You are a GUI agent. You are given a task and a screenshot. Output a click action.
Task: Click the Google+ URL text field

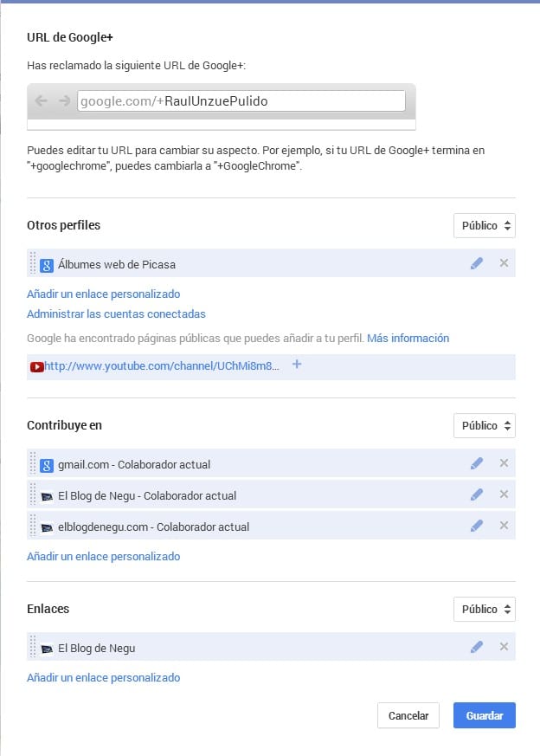[241, 101]
